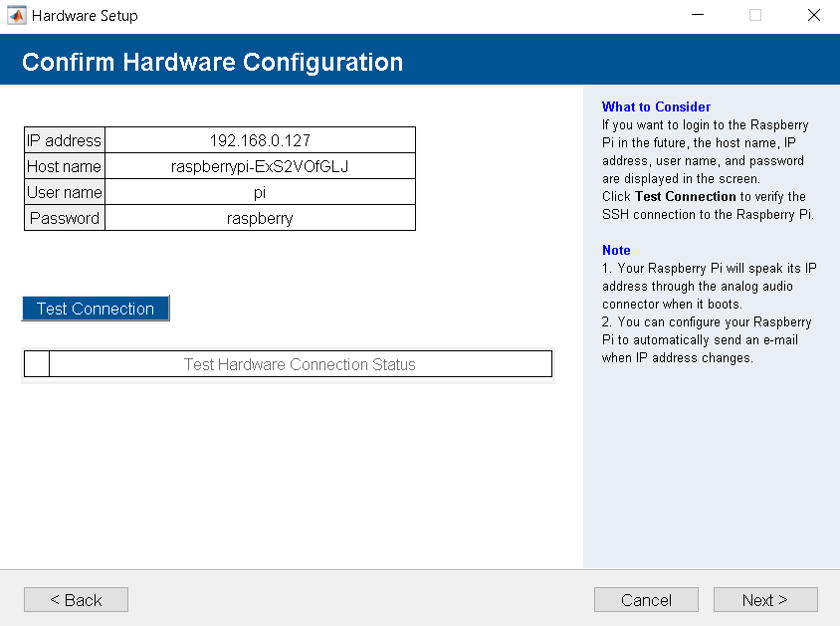
Task: Select the User name value pi
Action: pyautogui.click(x=260, y=191)
